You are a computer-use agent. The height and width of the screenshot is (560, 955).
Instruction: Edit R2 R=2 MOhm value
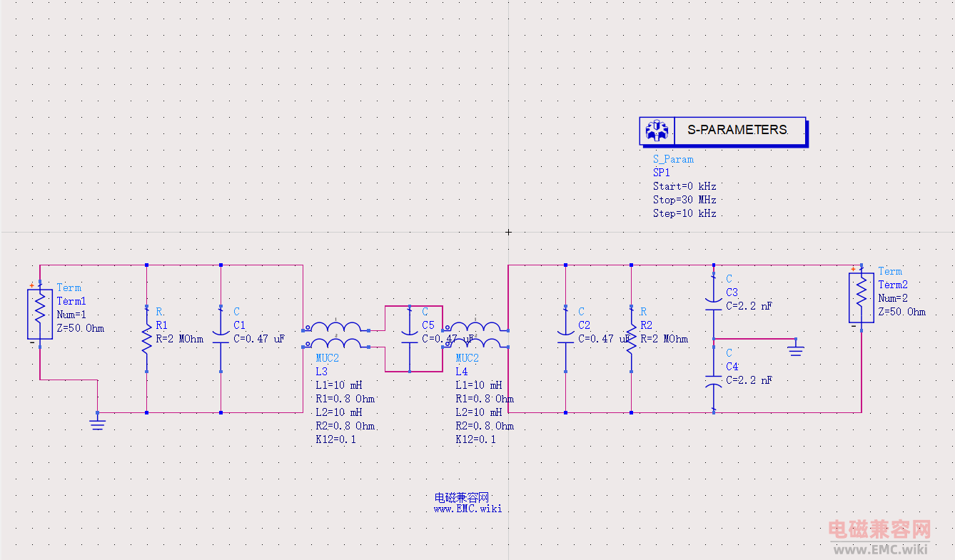665,339
